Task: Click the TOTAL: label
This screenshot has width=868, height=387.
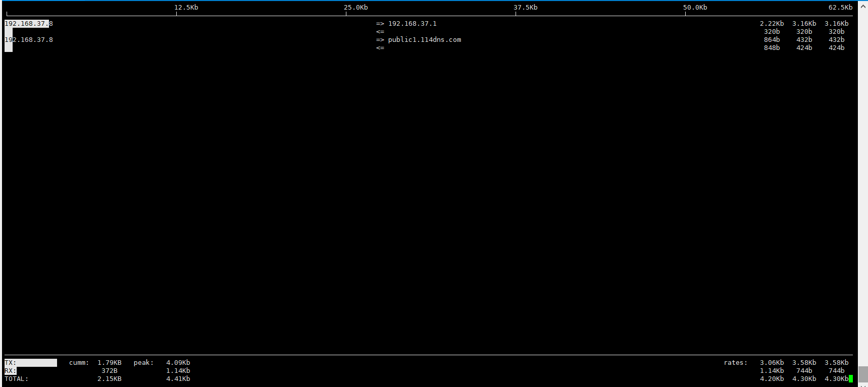Action: [17, 379]
